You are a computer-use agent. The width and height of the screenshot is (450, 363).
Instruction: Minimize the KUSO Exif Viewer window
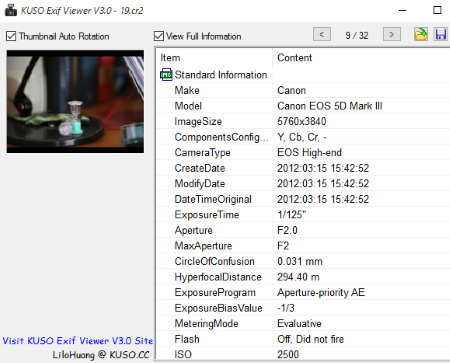402,10
